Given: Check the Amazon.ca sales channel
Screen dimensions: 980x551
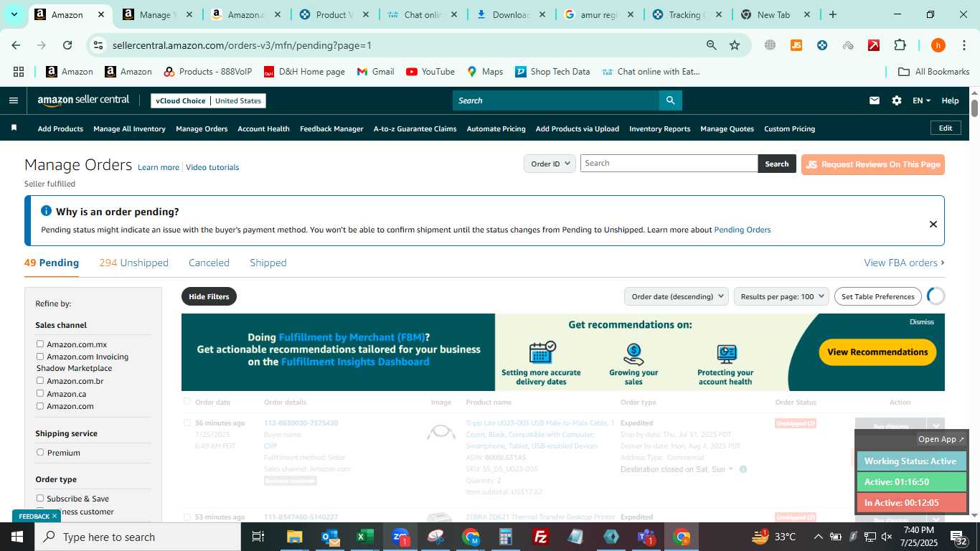Looking at the screenshot, I should 40,393.
